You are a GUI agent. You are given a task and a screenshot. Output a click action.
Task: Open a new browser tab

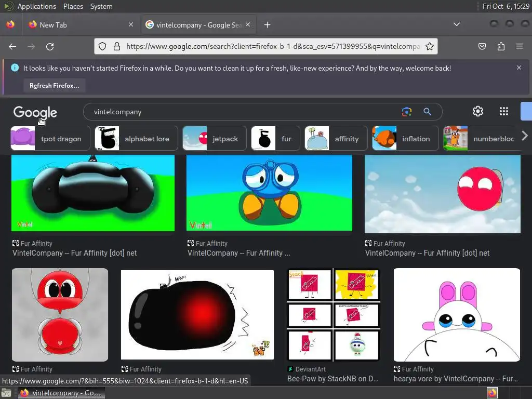click(268, 25)
